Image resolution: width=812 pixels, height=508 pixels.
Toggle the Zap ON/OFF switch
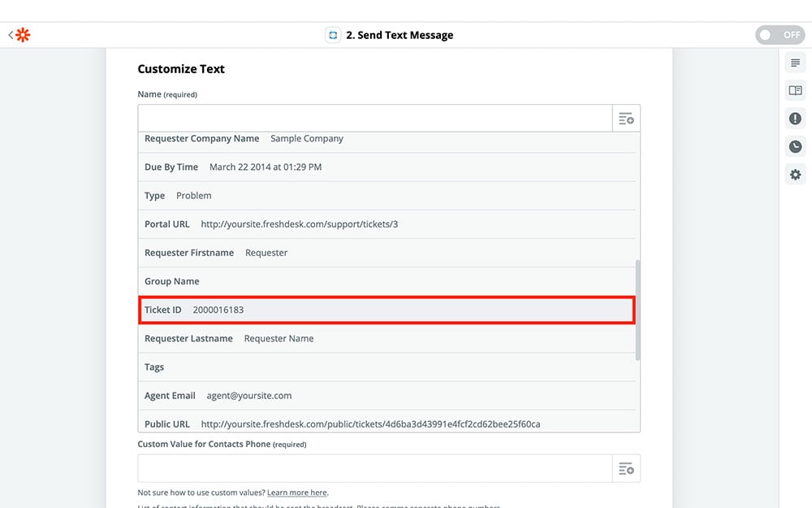click(x=779, y=35)
